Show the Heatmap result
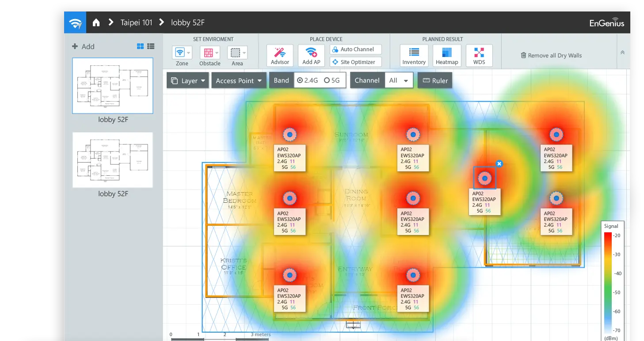 click(x=447, y=56)
